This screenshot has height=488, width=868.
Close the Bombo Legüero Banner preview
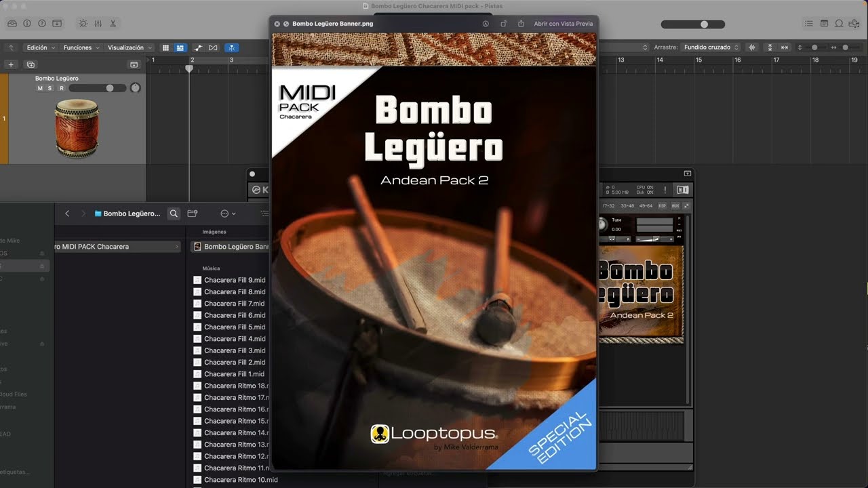point(277,24)
